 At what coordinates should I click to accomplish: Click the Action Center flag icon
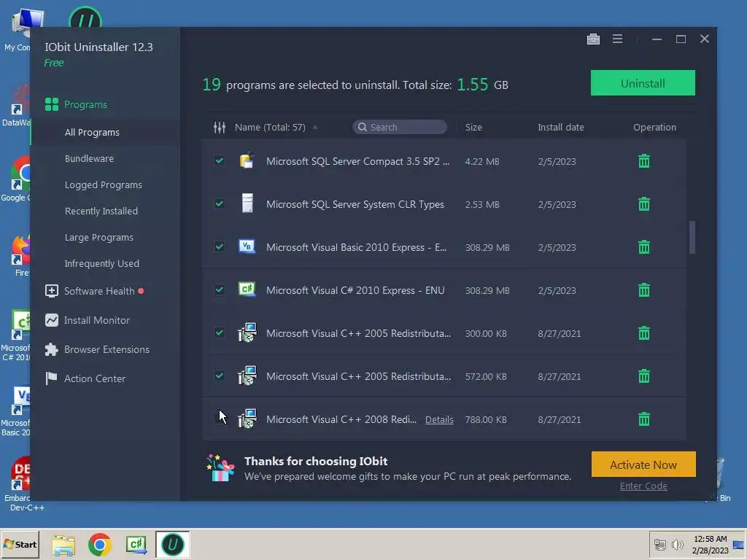(x=51, y=378)
